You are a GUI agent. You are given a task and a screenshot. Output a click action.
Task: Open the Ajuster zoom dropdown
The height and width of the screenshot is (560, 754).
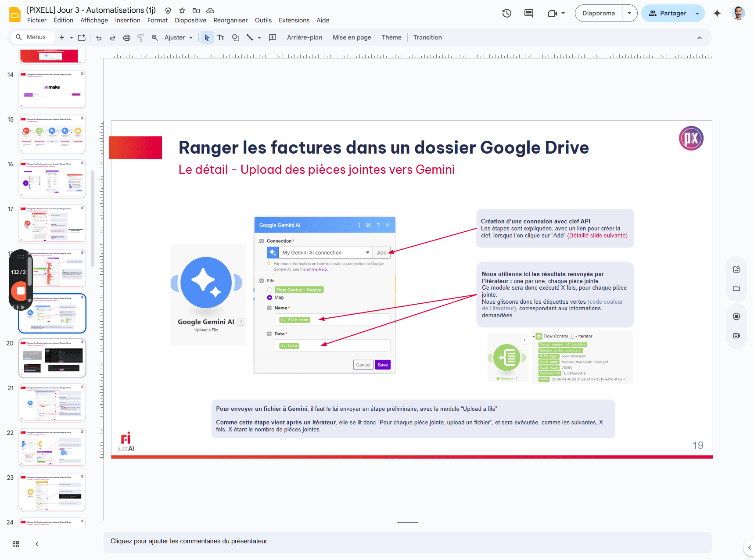[179, 38]
